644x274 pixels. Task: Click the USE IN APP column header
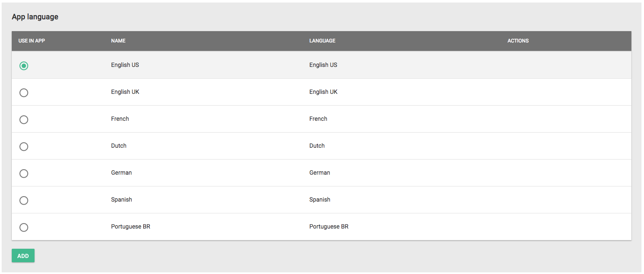pyautogui.click(x=32, y=41)
